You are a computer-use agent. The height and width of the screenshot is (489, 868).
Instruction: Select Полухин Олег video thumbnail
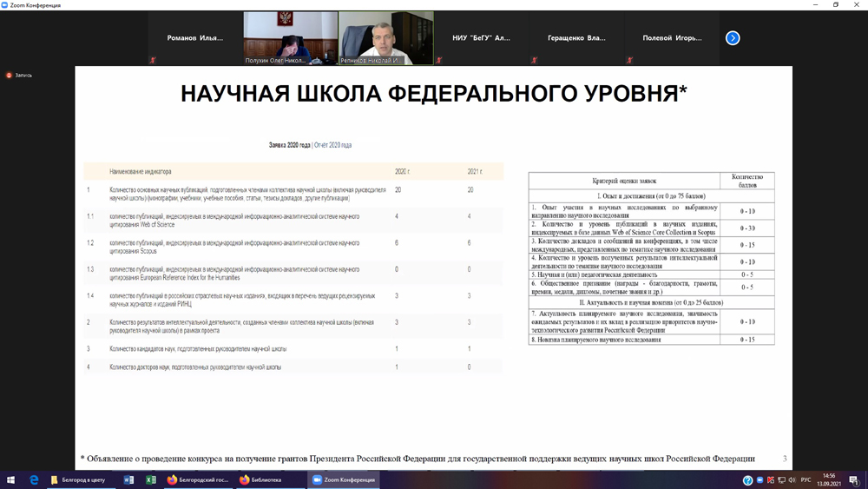point(290,37)
